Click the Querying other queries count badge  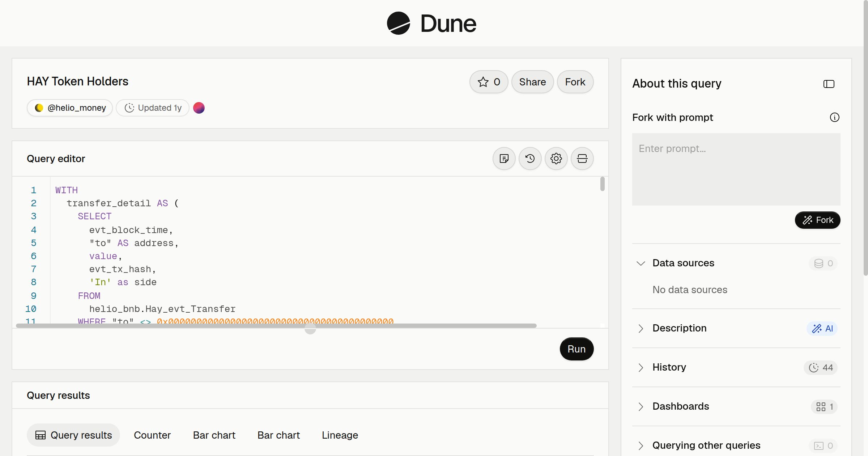click(x=823, y=446)
